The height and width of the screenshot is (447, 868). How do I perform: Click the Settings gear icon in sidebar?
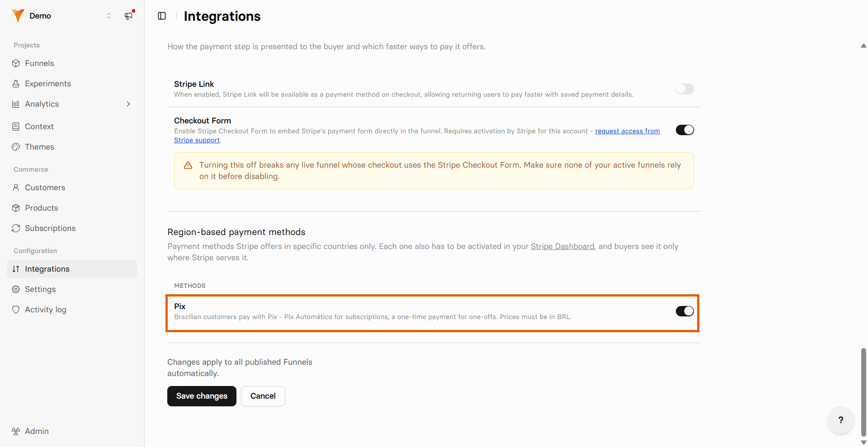pyautogui.click(x=16, y=289)
